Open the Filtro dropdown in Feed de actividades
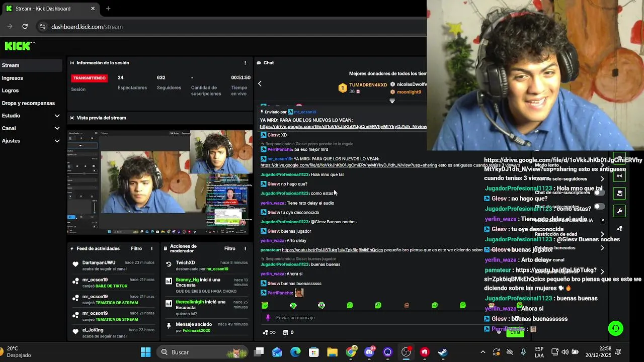644x362 pixels. (136, 248)
